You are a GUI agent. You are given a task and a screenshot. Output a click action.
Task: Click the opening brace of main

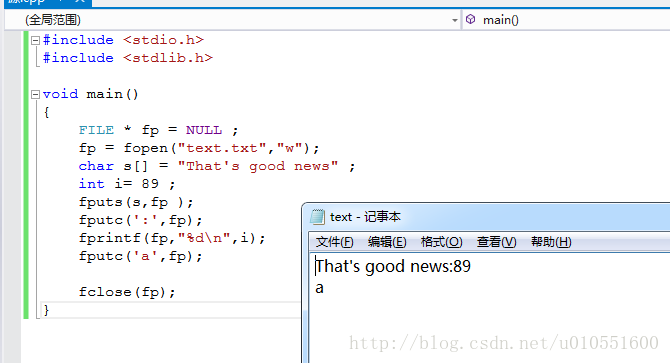(47, 112)
